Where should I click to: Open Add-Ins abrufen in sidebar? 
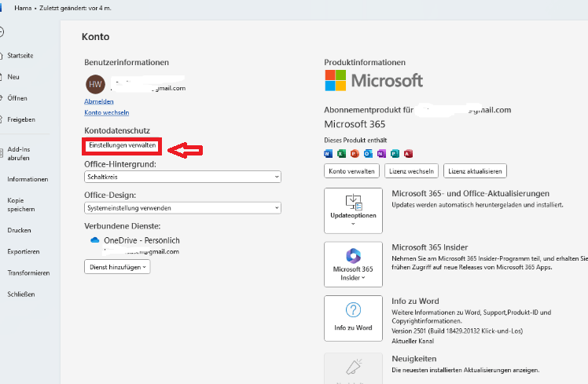pyautogui.click(x=19, y=154)
